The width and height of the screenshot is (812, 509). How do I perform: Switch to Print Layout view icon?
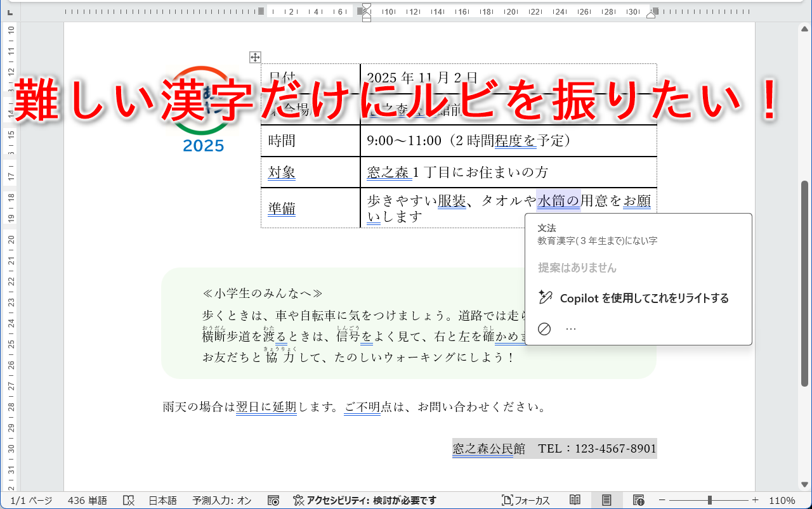tap(607, 499)
